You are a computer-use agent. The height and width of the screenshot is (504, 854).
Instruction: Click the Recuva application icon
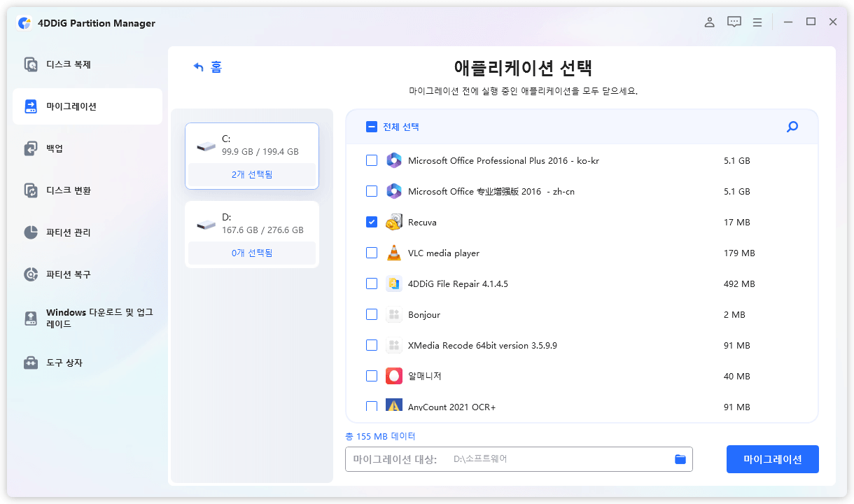[394, 222]
